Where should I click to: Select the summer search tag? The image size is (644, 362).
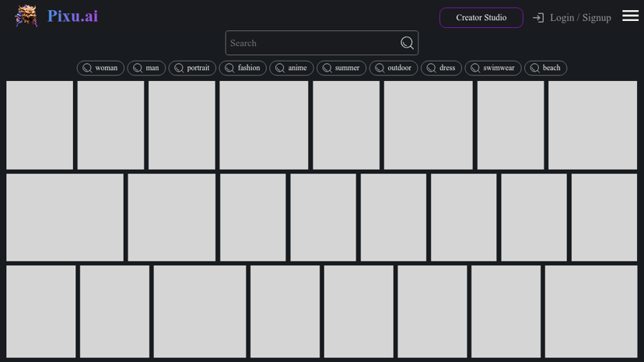[341, 68]
